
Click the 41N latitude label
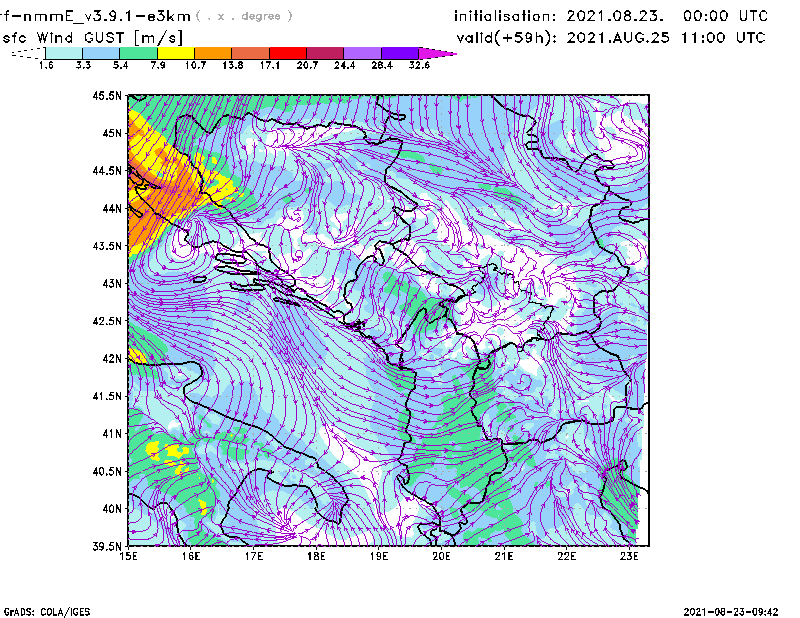point(112,434)
